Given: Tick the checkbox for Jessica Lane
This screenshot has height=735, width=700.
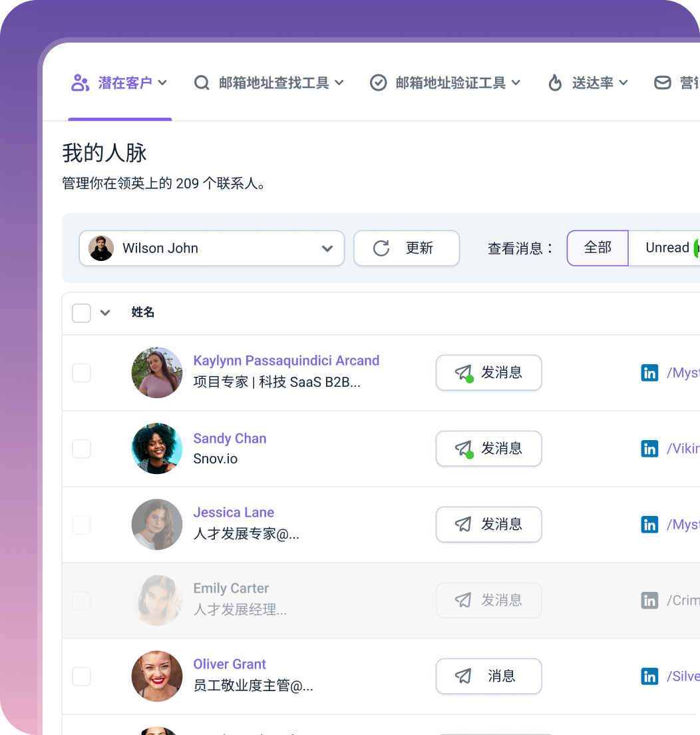Looking at the screenshot, I should pyautogui.click(x=82, y=525).
